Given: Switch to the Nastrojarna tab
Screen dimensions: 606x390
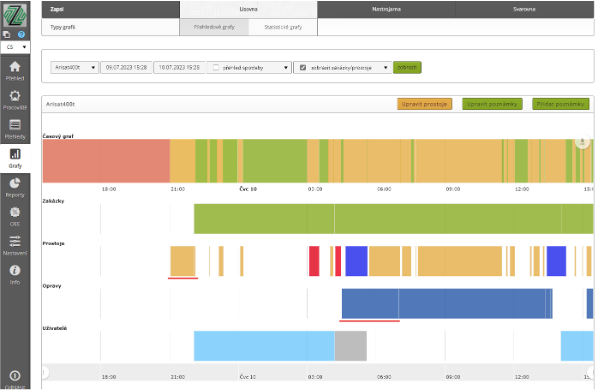Looking at the screenshot, I should coord(386,9).
